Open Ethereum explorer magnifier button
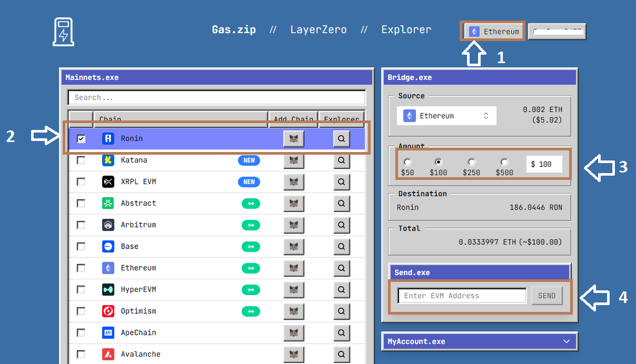The image size is (636, 364). [x=342, y=268]
